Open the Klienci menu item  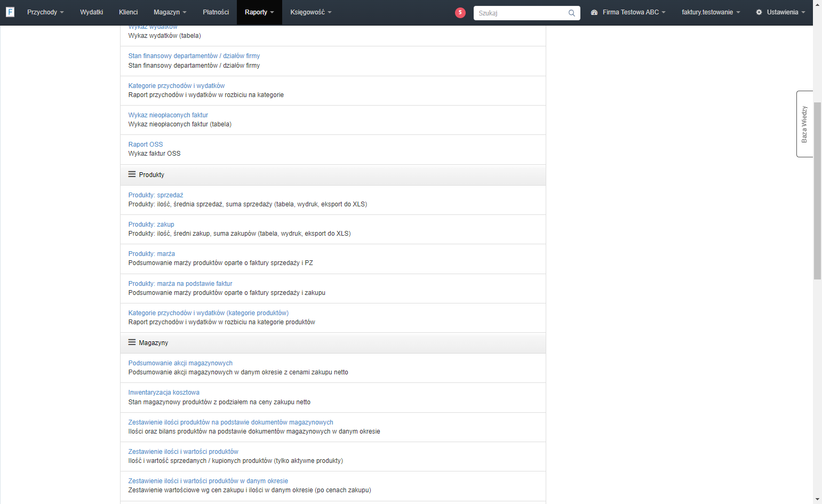pos(129,12)
